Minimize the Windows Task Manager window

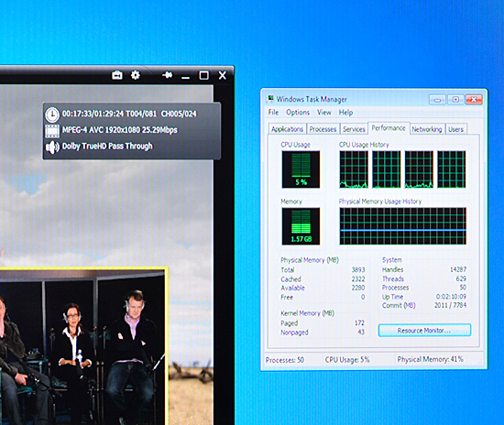[x=437, y=100]
